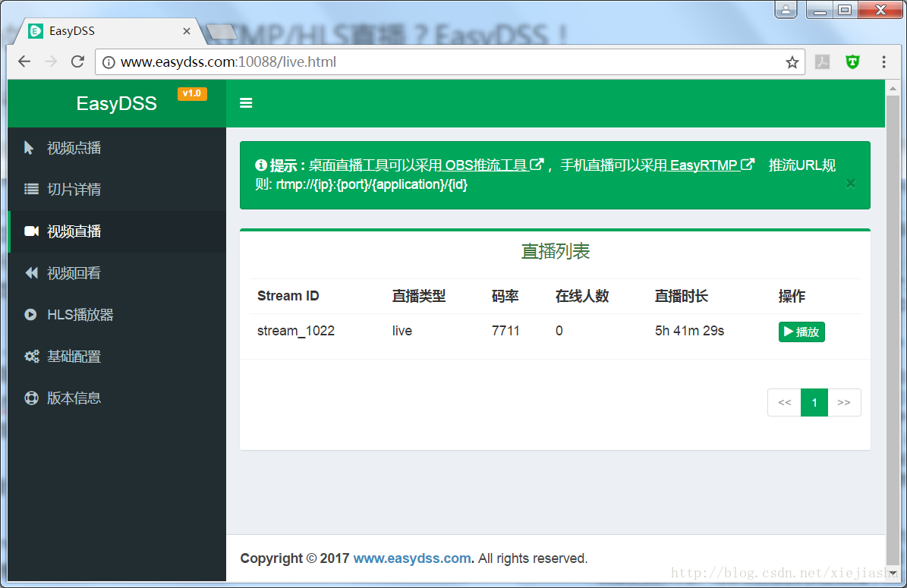The height and width of the screenshot is (588, 907).
Task: Click the scrollbar down arrow
Action: [893, 573]
